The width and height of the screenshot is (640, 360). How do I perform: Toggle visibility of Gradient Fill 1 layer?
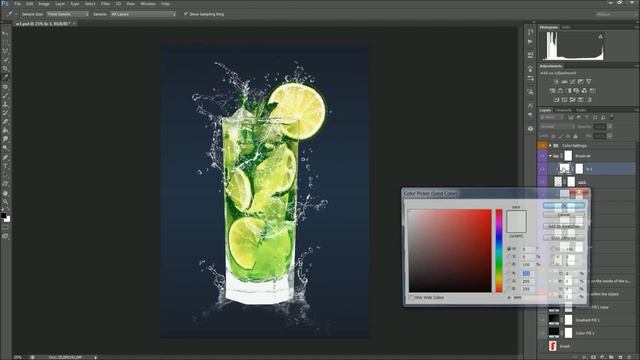coord(542,320)
